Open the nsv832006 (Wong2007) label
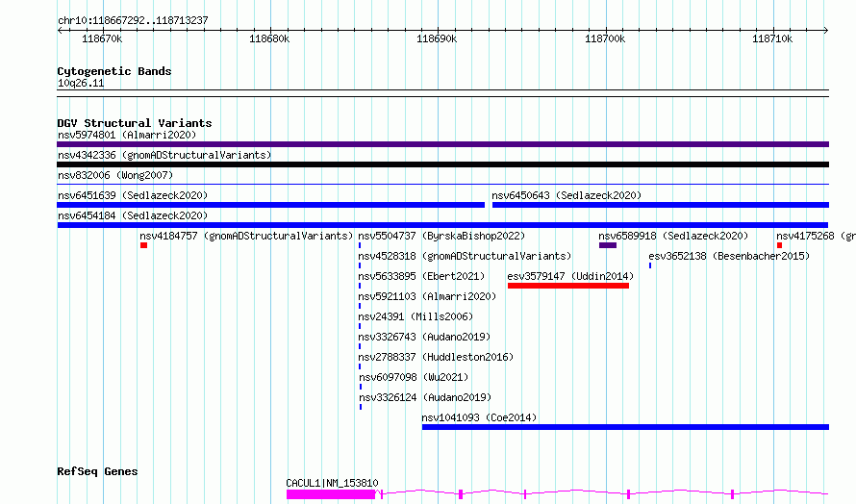The image size is (856, 504). coord(115,175)
